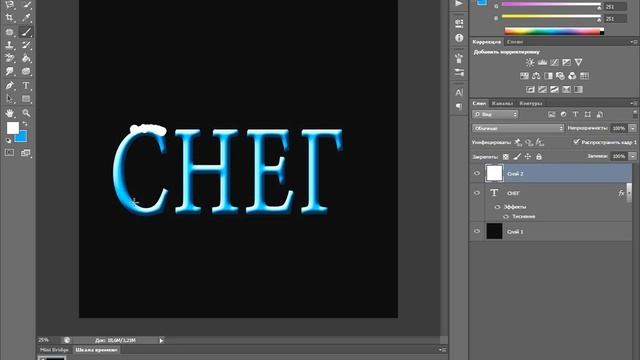Viewport: 640px width, 360px height.
Task: Swap foreground and background colors arrow
Action: [x=25, y=124]
